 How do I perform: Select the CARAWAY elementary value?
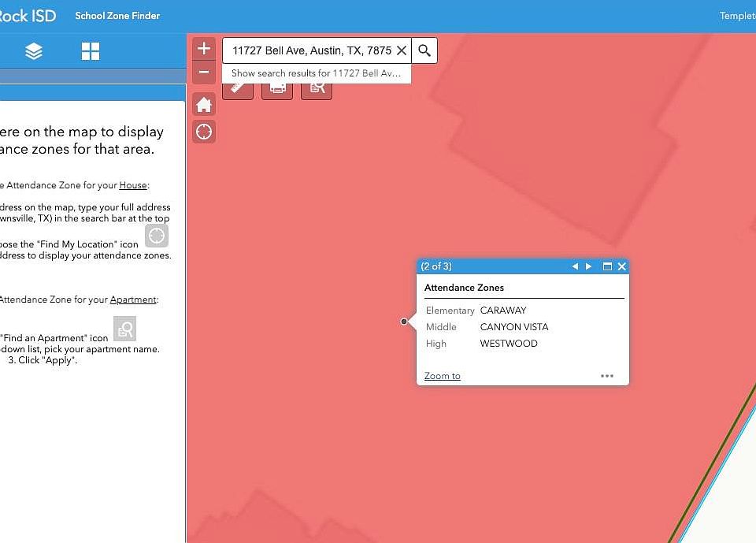503,311
